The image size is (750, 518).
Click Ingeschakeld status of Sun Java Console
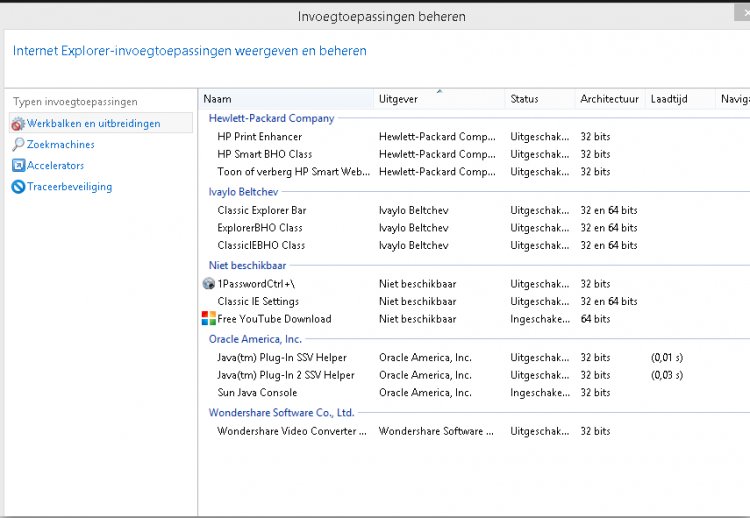[x=540, y=393]
